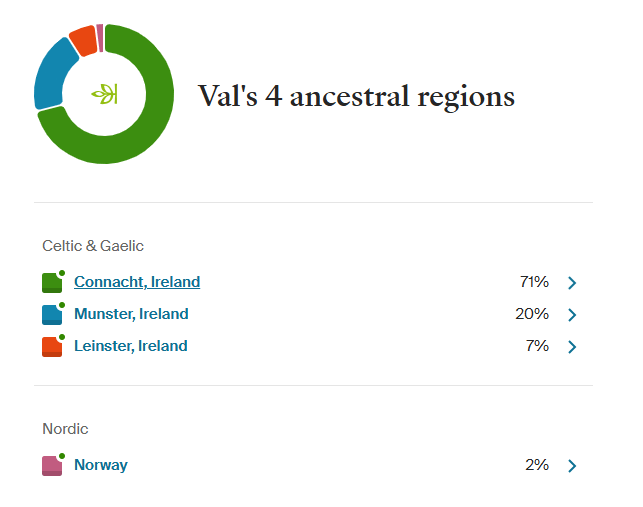Expand Norway details with chevron arrow
This screenshot has height=507, width=643.
point(572,466)
